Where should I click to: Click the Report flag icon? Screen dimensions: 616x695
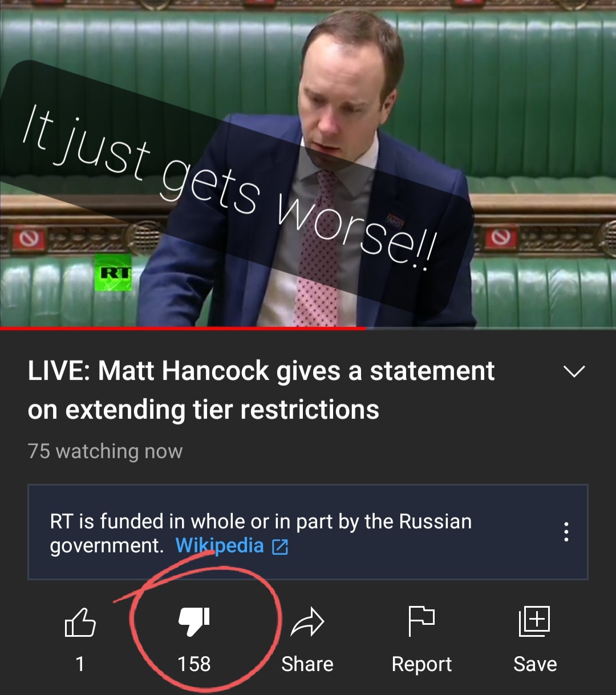point(422,621)
